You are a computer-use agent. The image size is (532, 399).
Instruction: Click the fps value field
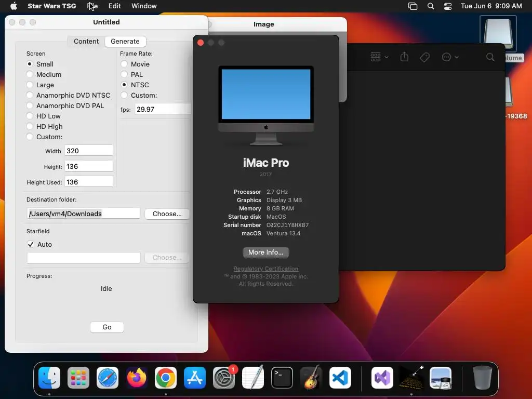tap(163, 109)
